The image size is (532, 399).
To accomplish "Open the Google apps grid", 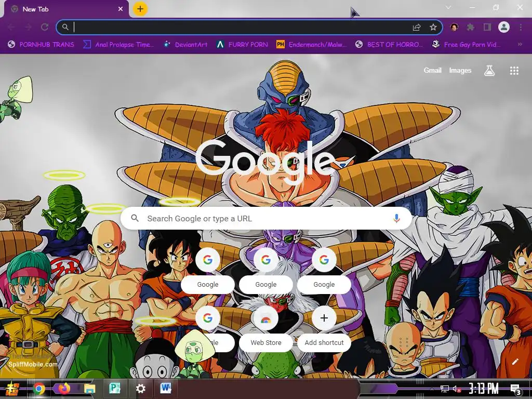I will 514,71.
